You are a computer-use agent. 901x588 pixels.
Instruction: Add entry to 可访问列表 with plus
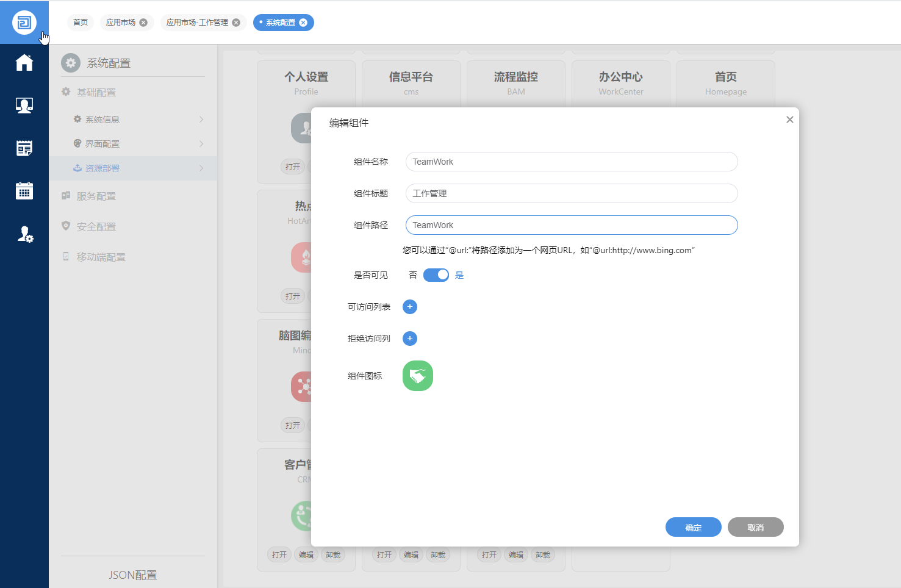[x=410, y=307]
